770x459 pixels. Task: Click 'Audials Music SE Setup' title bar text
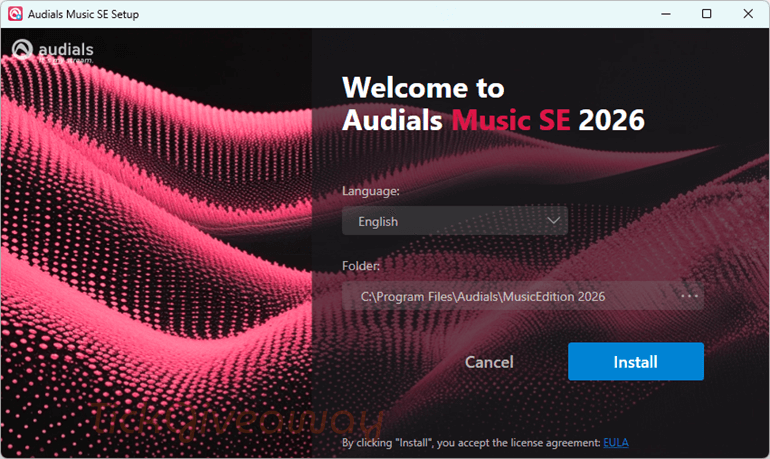pyautogui.click(x=83, y=14)
